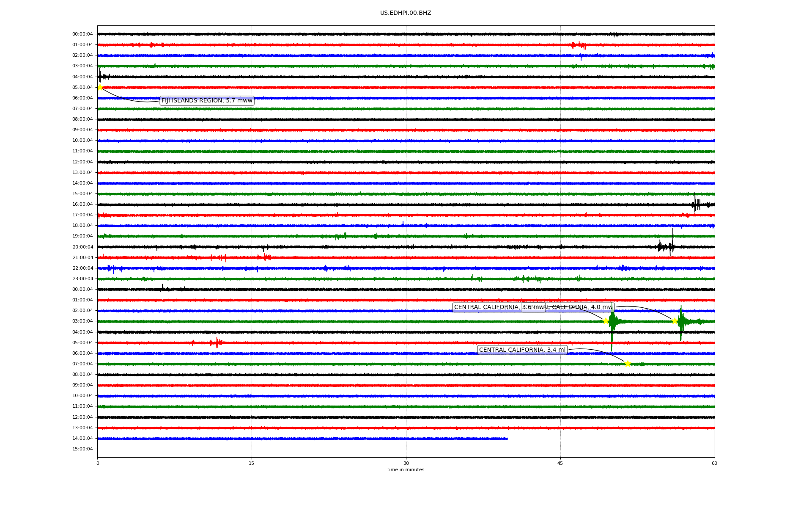
Task: Click the FIJI ISLANDS REGION 5.7 mww label
Action: 207,101
